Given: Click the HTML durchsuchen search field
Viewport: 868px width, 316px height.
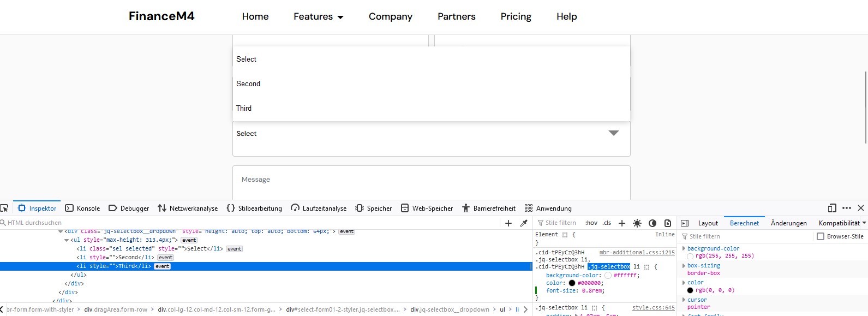Looking at the screenshot, I should click(x=246, y=223).
